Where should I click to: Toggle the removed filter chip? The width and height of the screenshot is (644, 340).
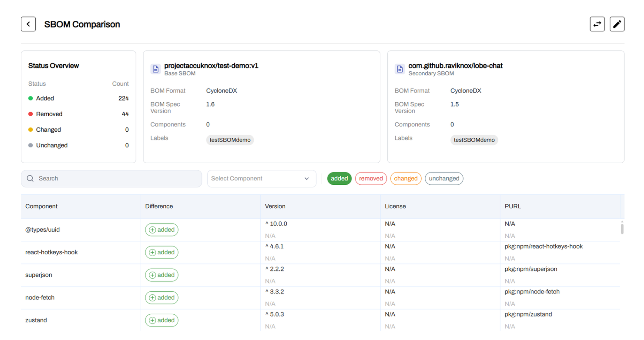tap(370, 178)
